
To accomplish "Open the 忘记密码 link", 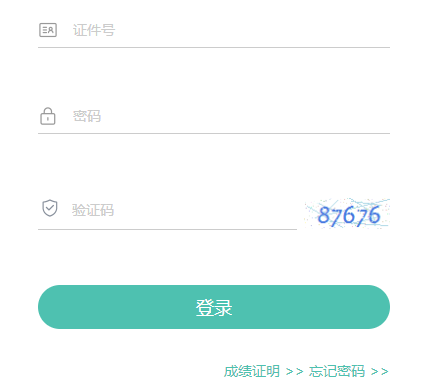I will pyautogui.click(x=337, y=371).
